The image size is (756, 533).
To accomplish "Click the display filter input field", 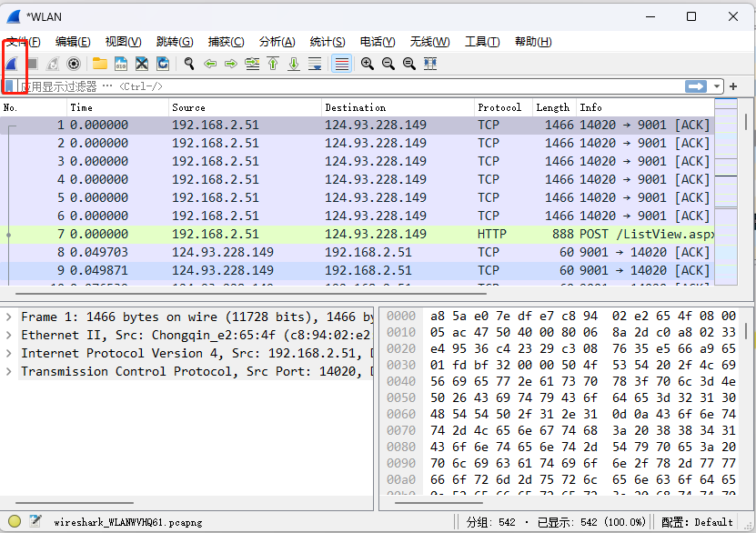I will (x=351, y=86).
